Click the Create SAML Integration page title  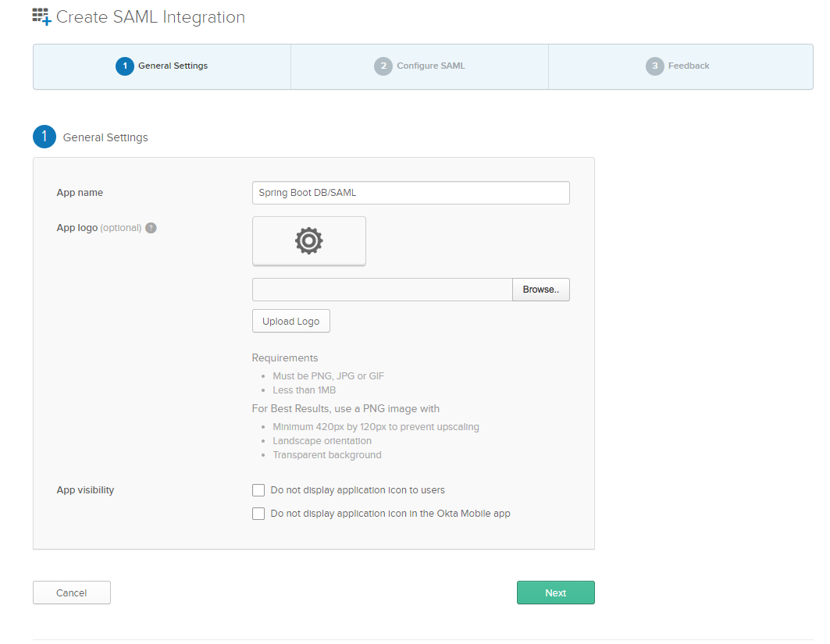click(x=151, y=17)
